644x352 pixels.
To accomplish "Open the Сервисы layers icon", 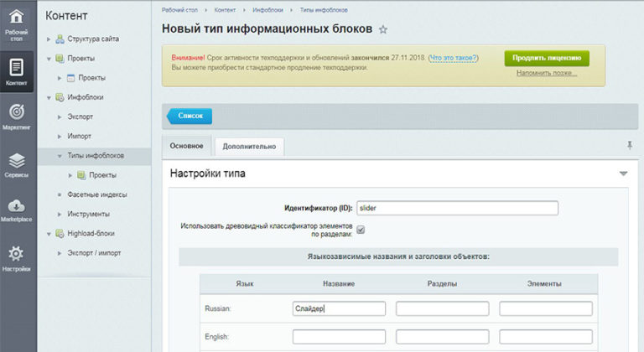I will click(17, 161).
